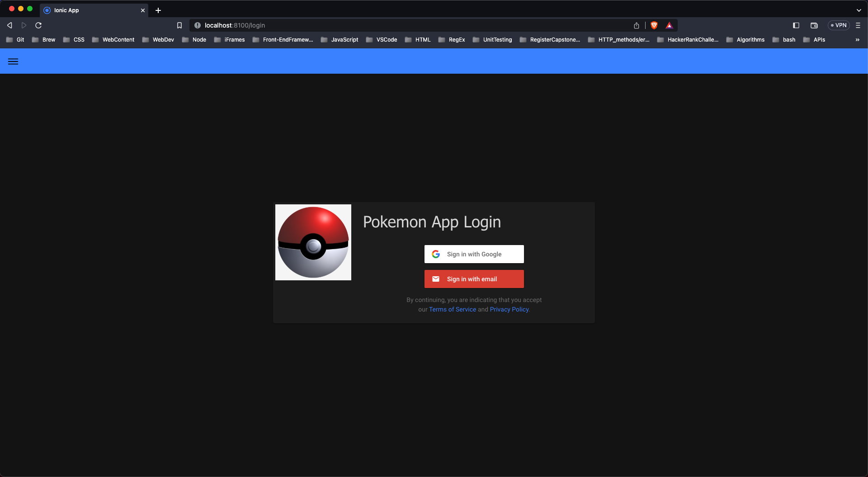The height and width of the screenshot is (477, 868).
Task: Open the HackerRankChalle... bookmarks folder
Action: pos(688,40)
